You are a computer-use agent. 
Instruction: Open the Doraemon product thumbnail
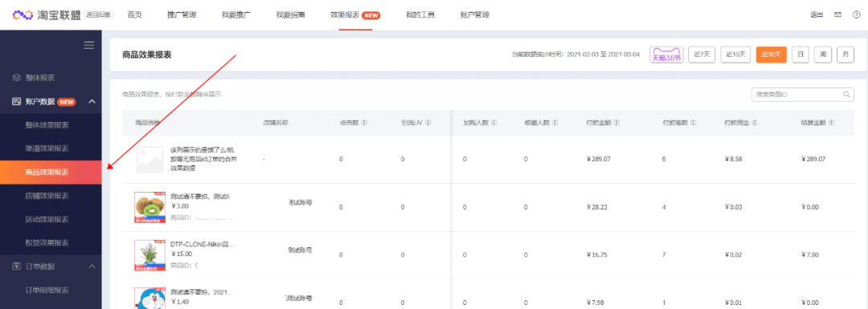[x=150, y=298]
